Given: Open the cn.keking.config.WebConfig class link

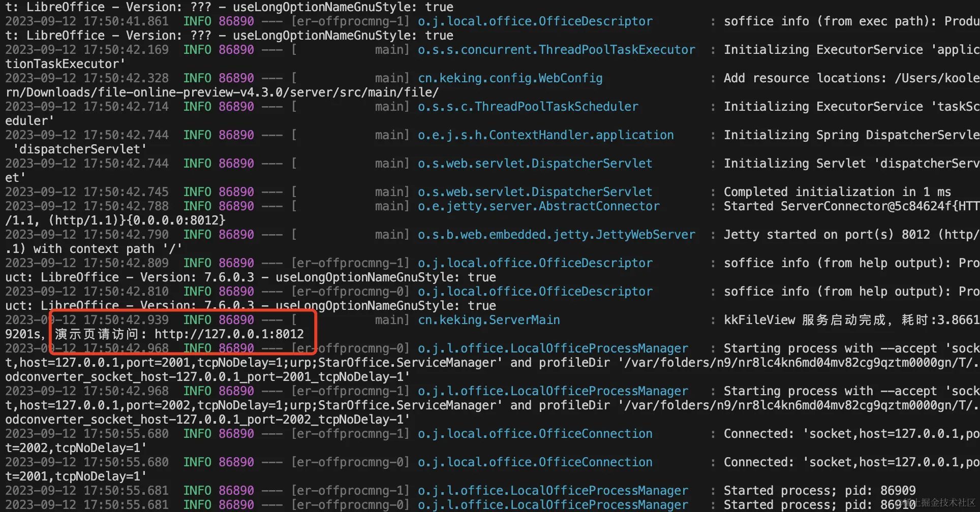Looking at the screenshot, I should pyautogui.click(x=510, y=78).
